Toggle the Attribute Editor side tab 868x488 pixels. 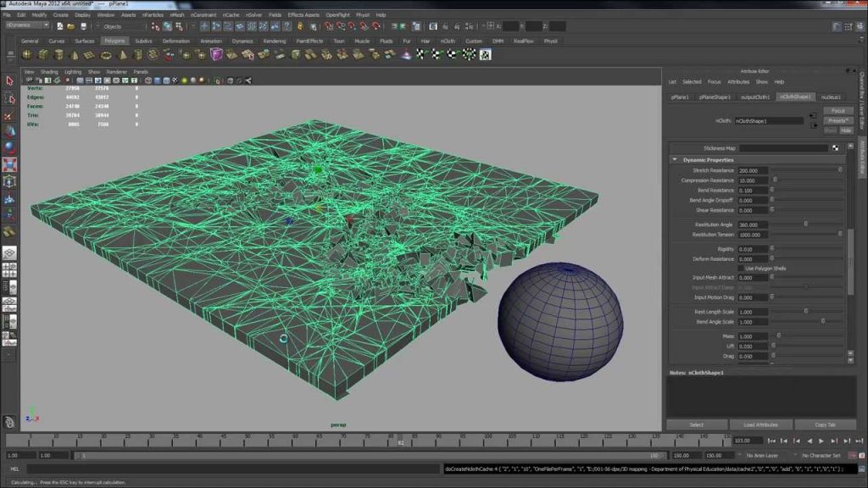[862, 158]
